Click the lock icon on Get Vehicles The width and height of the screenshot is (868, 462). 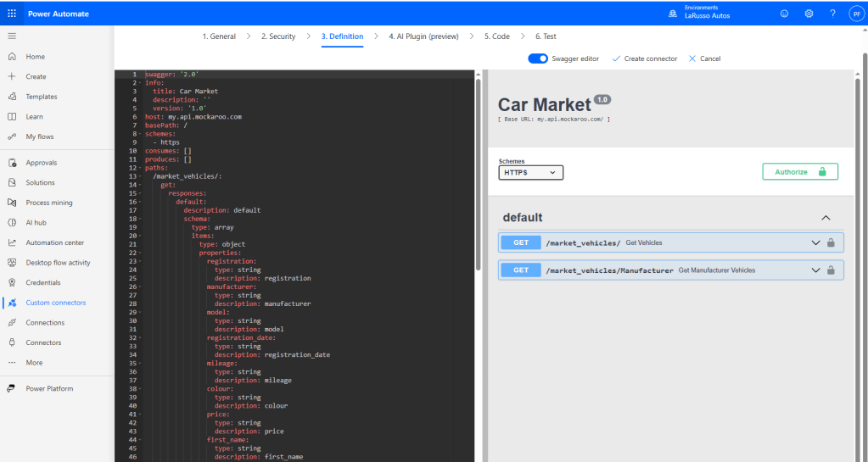coord(831,242)
